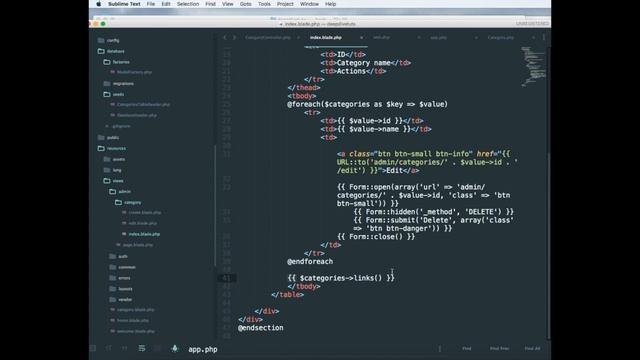640x360 pixels.
Task: Open the File menu
Action: coord(151,4)
